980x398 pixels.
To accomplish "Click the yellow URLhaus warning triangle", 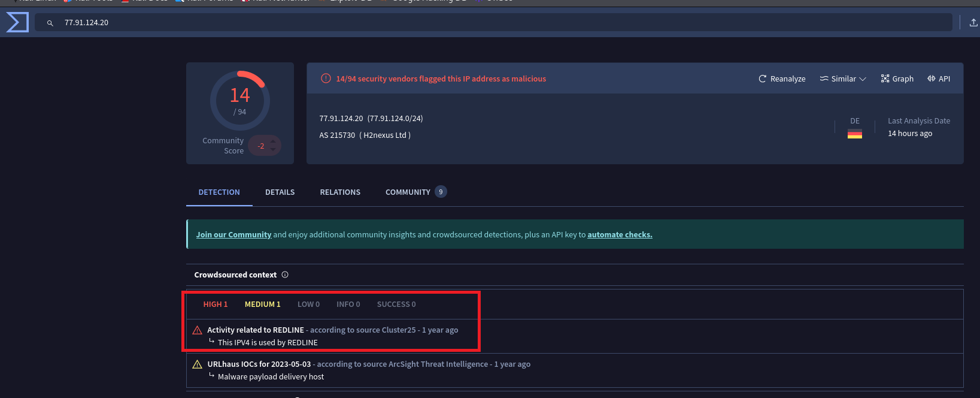I will [197, 364].
